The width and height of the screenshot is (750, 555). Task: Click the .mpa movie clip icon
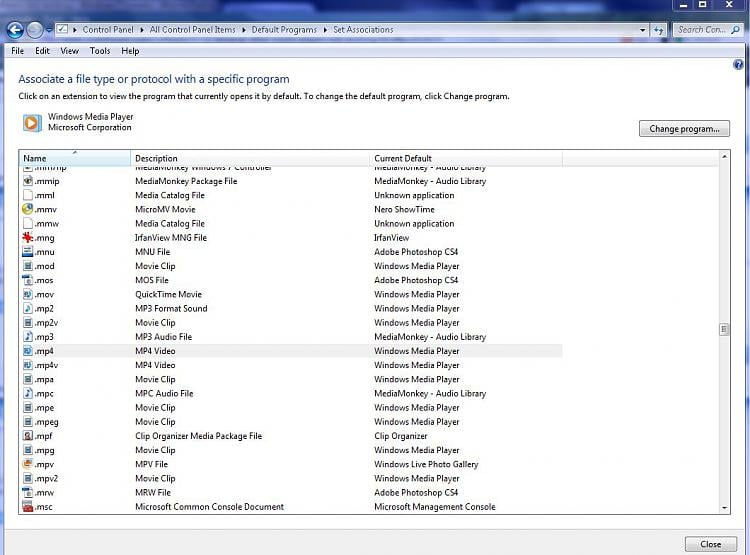[28, 379]
